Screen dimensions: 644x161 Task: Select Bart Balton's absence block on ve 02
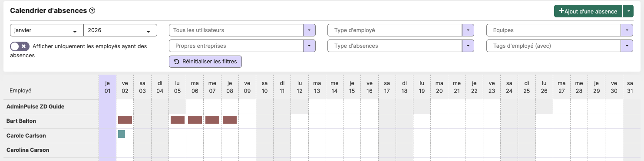point(125,120)
